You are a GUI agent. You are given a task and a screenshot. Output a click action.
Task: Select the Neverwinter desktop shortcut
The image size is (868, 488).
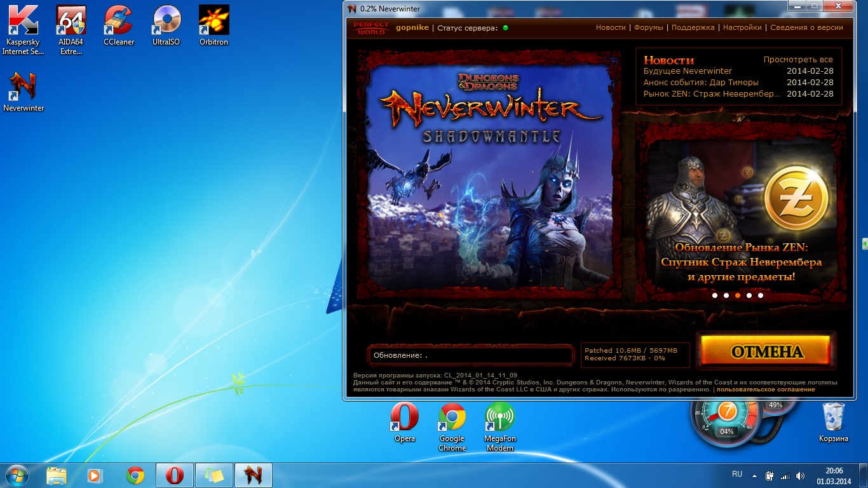24,91
